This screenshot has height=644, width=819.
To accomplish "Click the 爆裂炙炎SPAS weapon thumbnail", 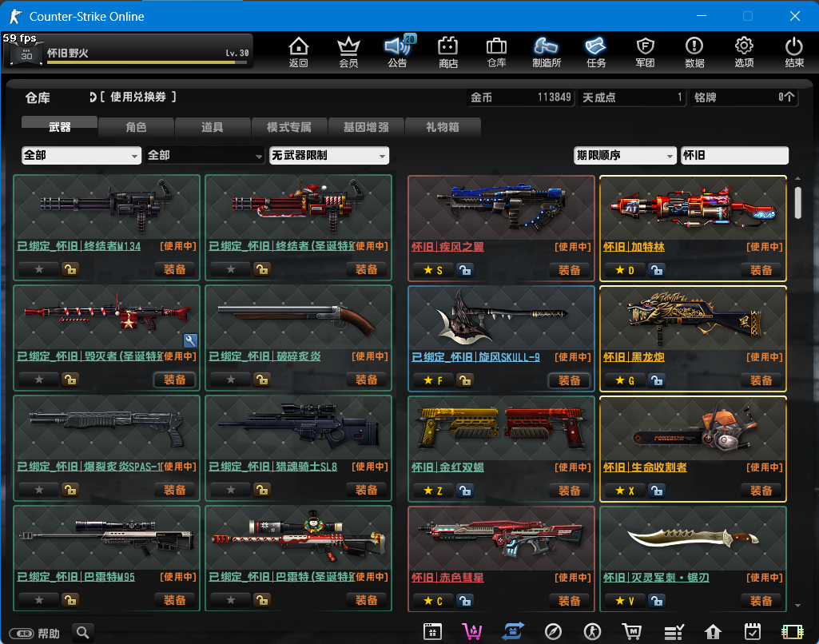I will pyautogui.click(x=106, y=427).
